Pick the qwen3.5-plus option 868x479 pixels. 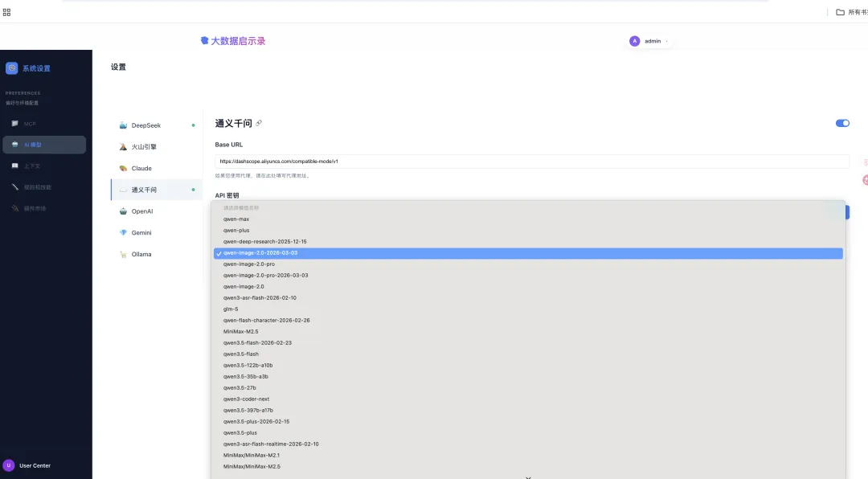(528, 433)
